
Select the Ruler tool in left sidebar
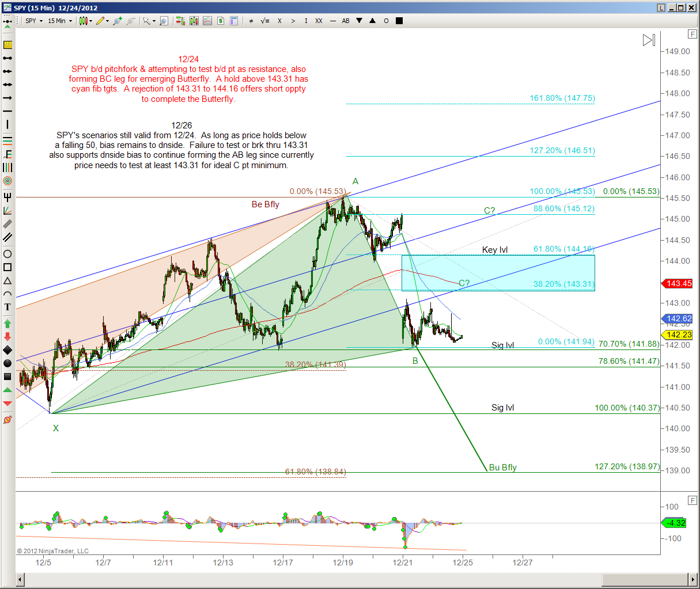(7, 45)
